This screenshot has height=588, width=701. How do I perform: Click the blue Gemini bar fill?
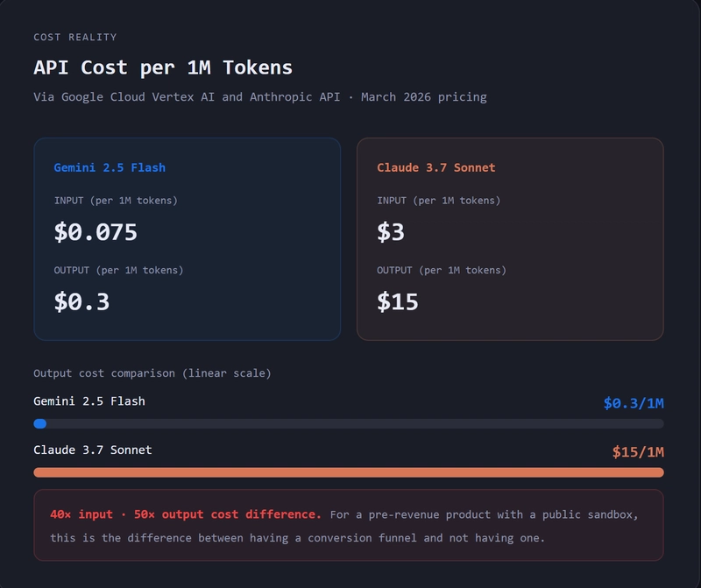tap(40, 424)
